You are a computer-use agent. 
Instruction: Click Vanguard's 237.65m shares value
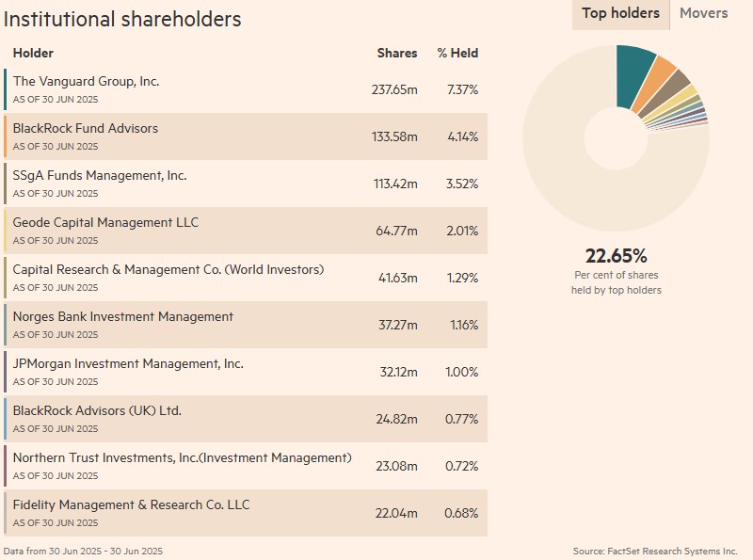[394, 89]
